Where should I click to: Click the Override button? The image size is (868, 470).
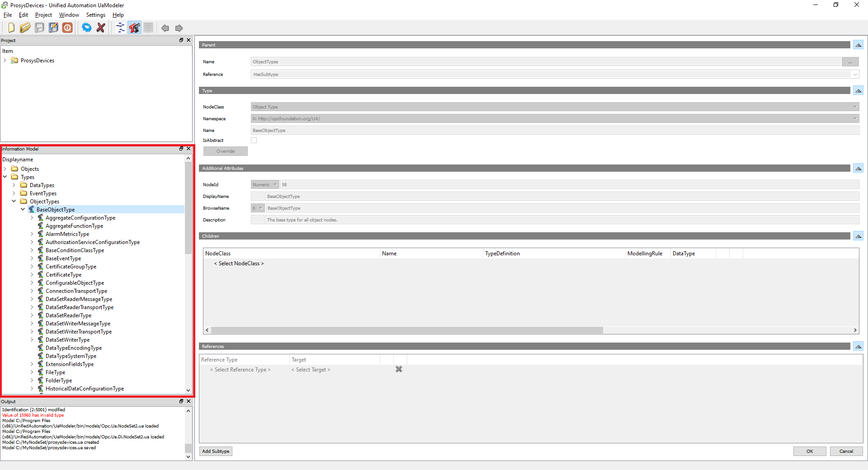226,151
